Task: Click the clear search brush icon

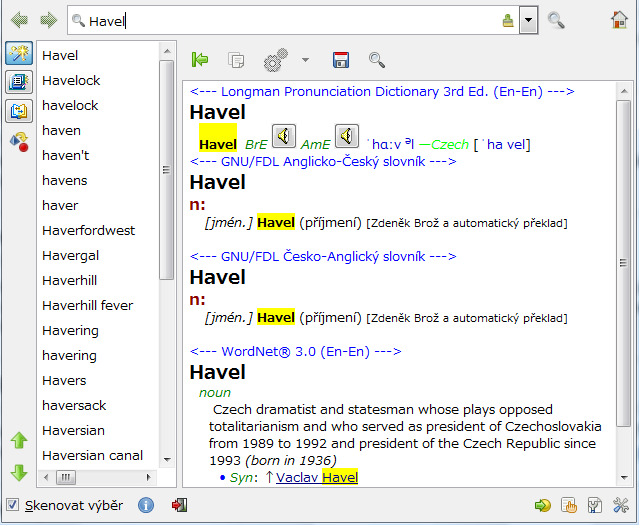Action: [508, 20]
